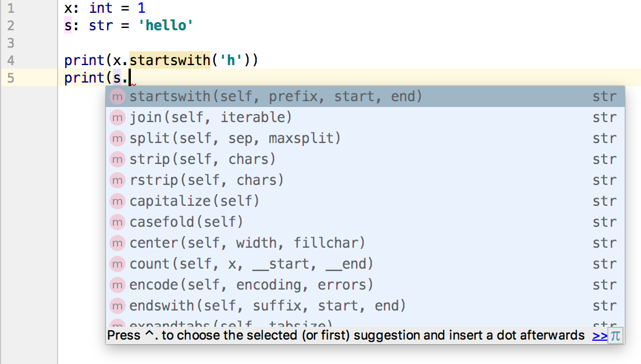Click the method icon next to split
Screen dimensions: 641x364
click(x=118, y=138)
